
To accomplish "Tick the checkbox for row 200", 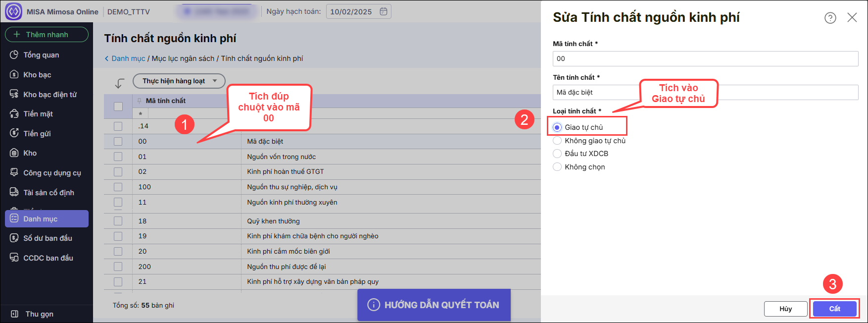I will 118,267.
